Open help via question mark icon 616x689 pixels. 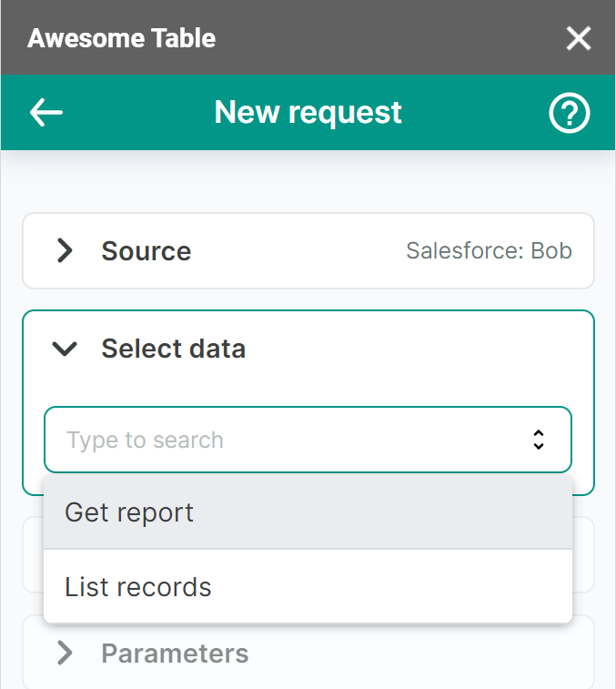(570, 113)
